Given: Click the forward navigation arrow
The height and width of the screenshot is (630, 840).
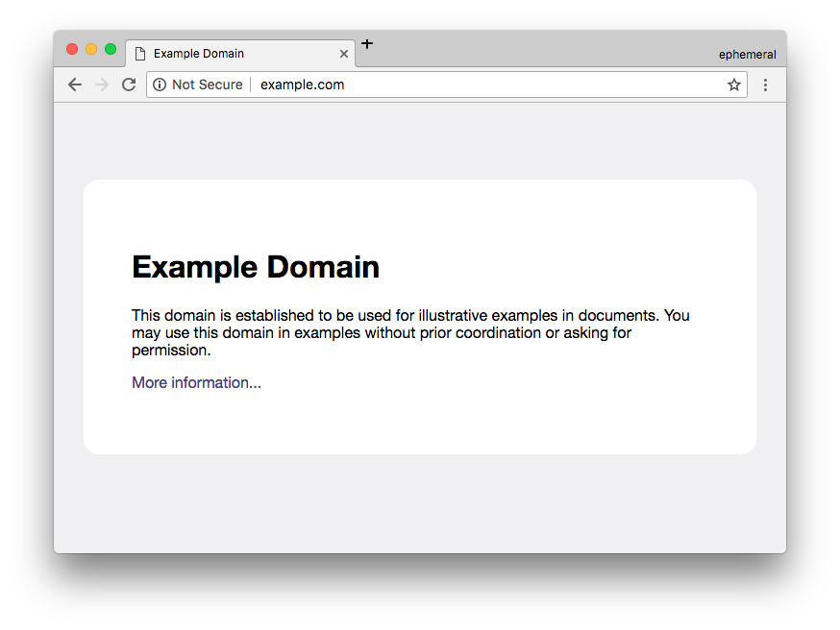Looking at the screenshot, I should [102, 85].
